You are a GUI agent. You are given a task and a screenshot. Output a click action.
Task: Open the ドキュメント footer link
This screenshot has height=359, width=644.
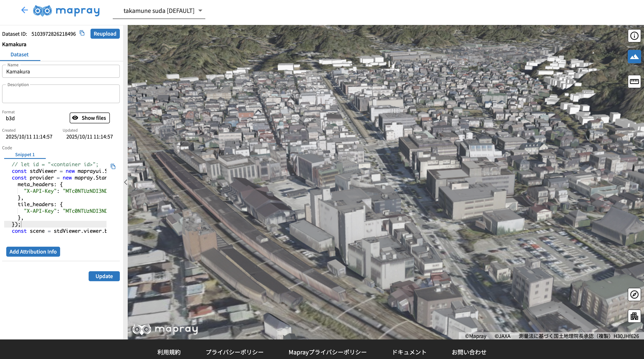tap(409, 352)
